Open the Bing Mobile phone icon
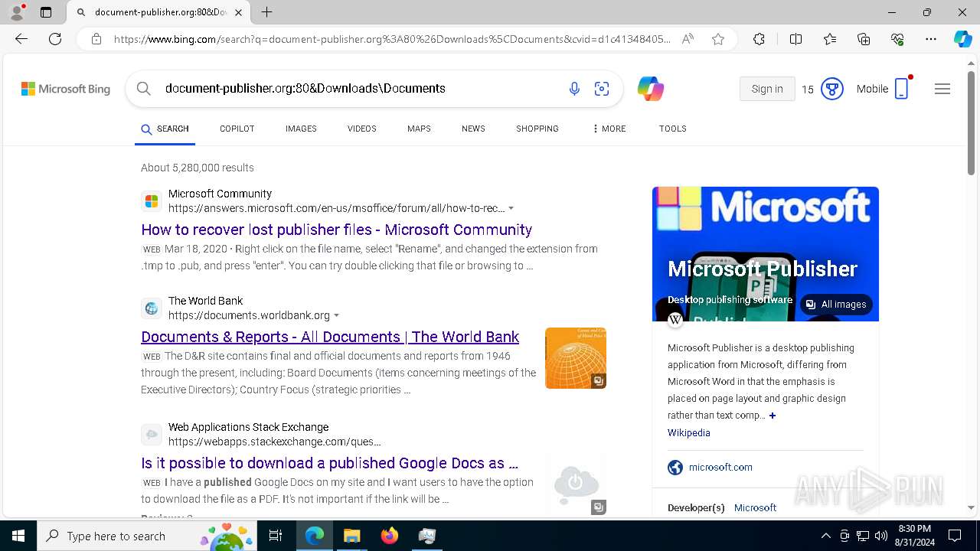Screen dimensions: 980x551 pyautogui.click(x=902, y=88)
